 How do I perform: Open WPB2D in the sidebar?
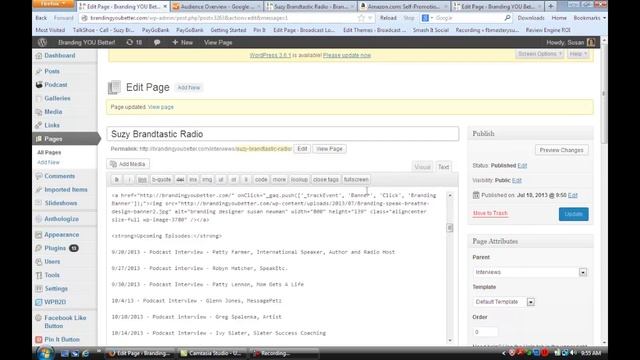[55, 302]
